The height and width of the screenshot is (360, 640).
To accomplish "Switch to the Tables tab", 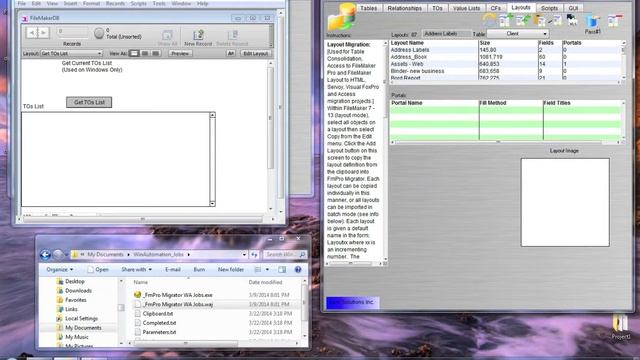I will click(369, 8).
